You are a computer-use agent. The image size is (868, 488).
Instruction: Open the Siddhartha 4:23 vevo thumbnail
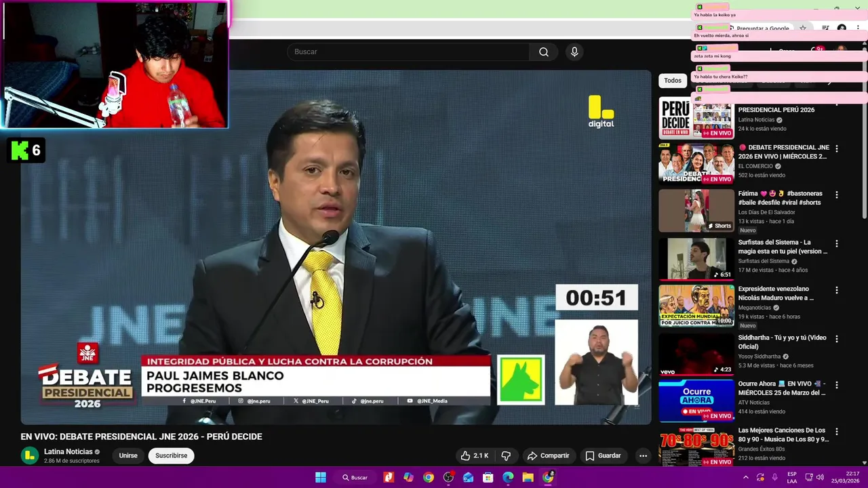(696, 354)
